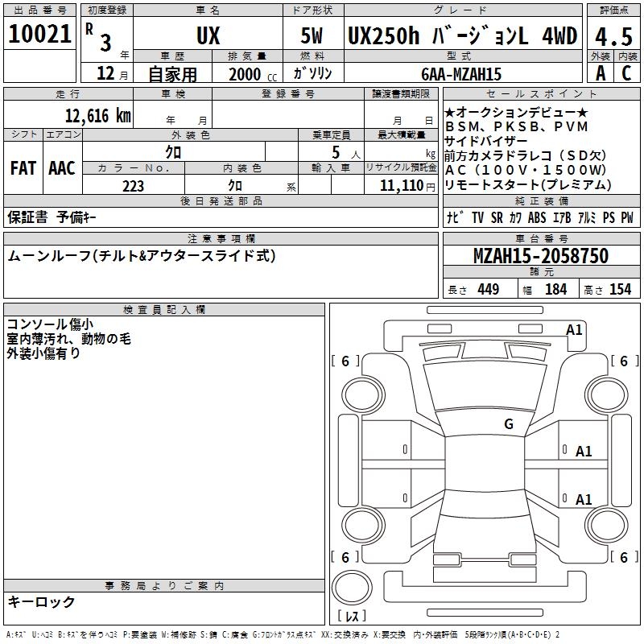The height and width of the screenshot is (644, 644).
Task: Click note 室内薄汚れ、動物の毛
Action: pyautogui.click(x=68, y=338)
